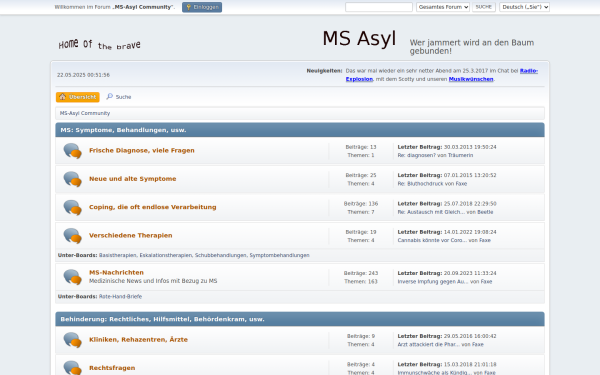The height and width of the screenshot is (375, 600).
Task: Open Frische Diagnose, viele Fragen board
Action: point(142,150)
